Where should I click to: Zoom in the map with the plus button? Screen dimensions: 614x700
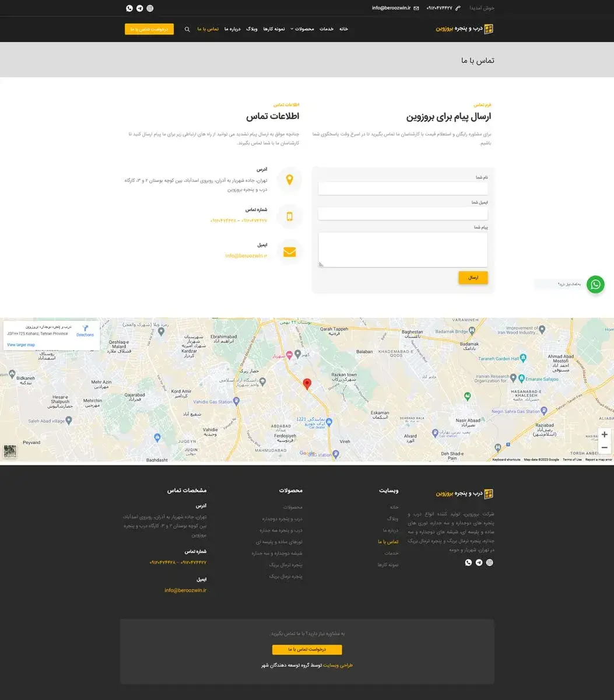click(604, 435)
